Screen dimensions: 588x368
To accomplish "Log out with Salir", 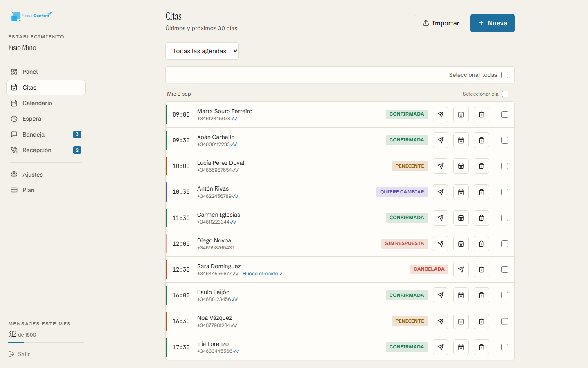I will click(19, 354).
